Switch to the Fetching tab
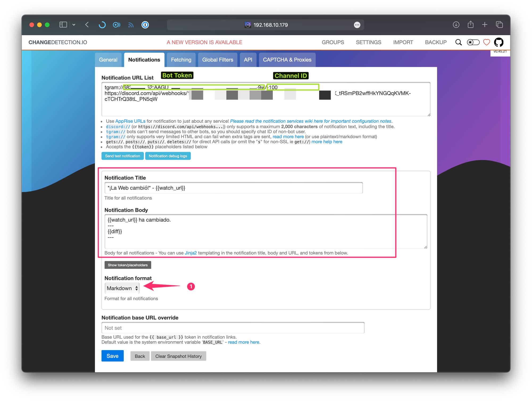The width and height of the screenshot is (532, 401). pyautogui.click(x=181, y=60)
